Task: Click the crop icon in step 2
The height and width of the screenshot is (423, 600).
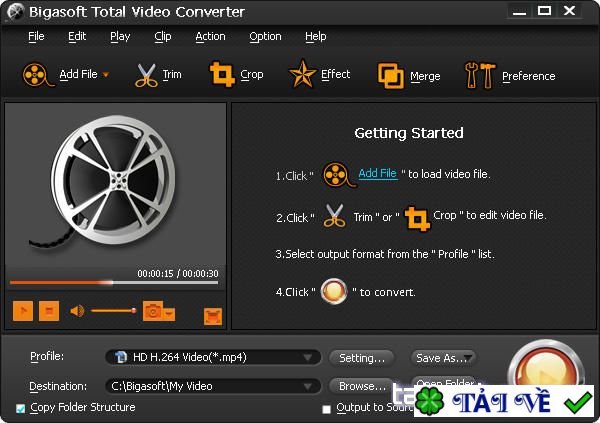Action: point(417,219)
